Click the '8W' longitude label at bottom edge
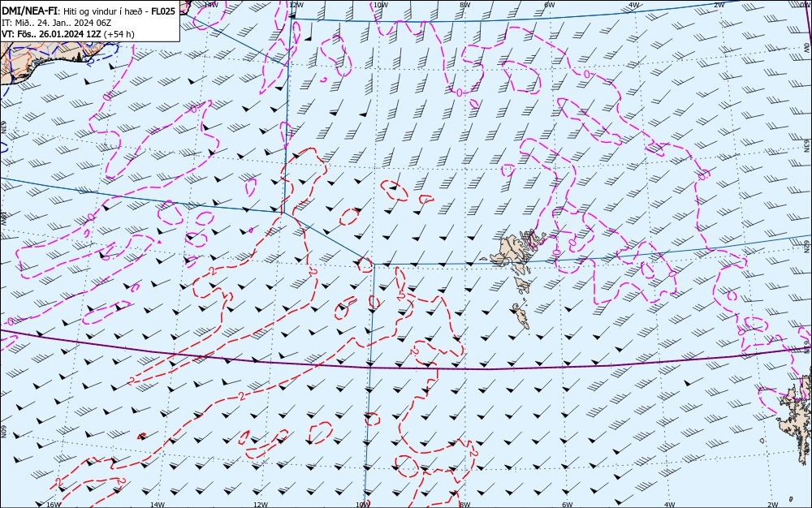The image size is (812, 508). pyautogui.click(x=465, y=505)
